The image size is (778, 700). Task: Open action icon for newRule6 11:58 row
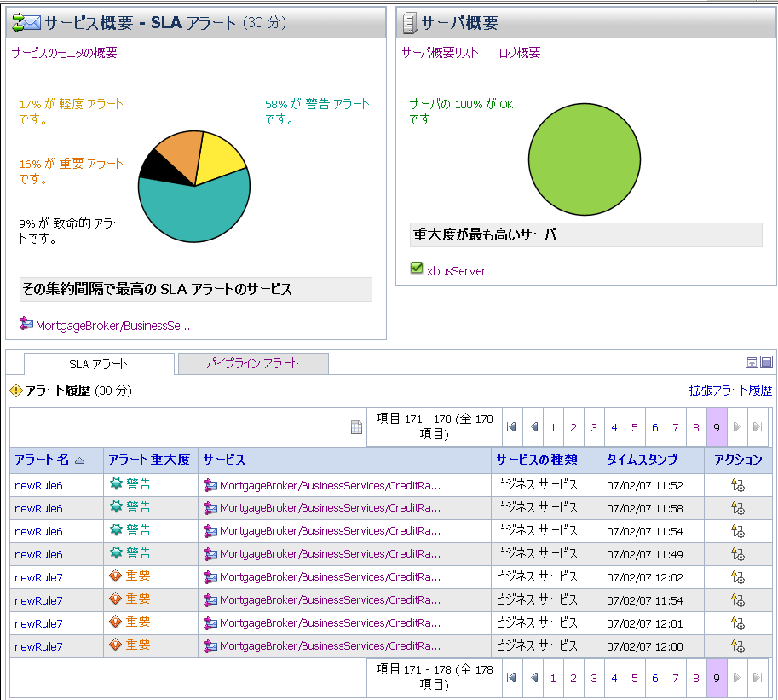(738, 508)
